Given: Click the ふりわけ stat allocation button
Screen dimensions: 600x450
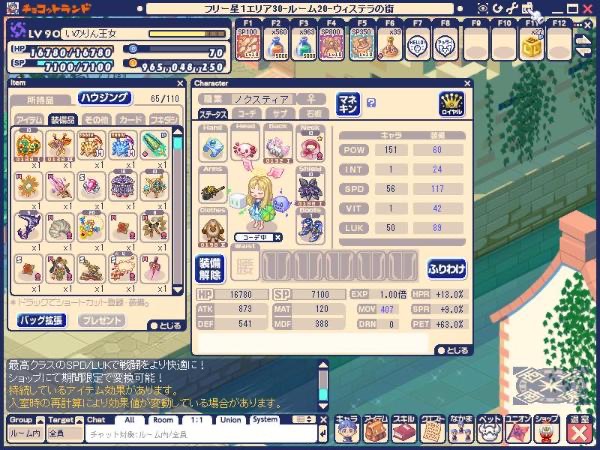Looking at the screenshot, I should (x=447, y=269).
